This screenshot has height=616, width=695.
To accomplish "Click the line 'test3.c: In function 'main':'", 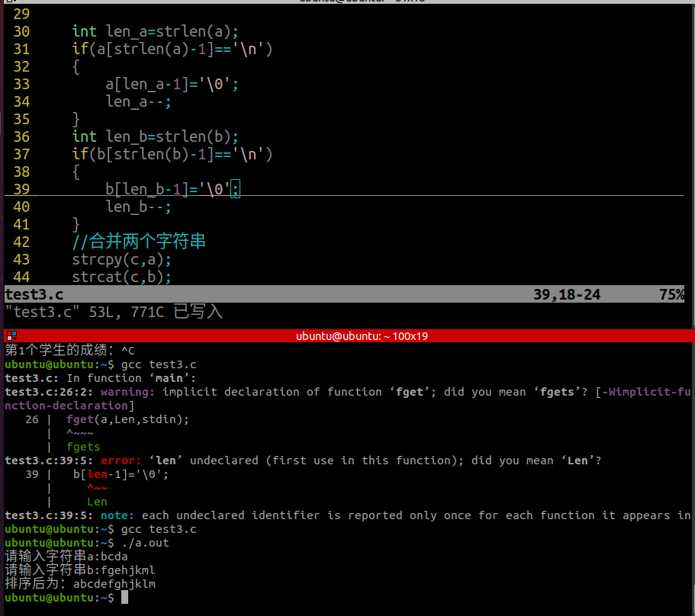I will pyautogui.click(x=100, y=378).
